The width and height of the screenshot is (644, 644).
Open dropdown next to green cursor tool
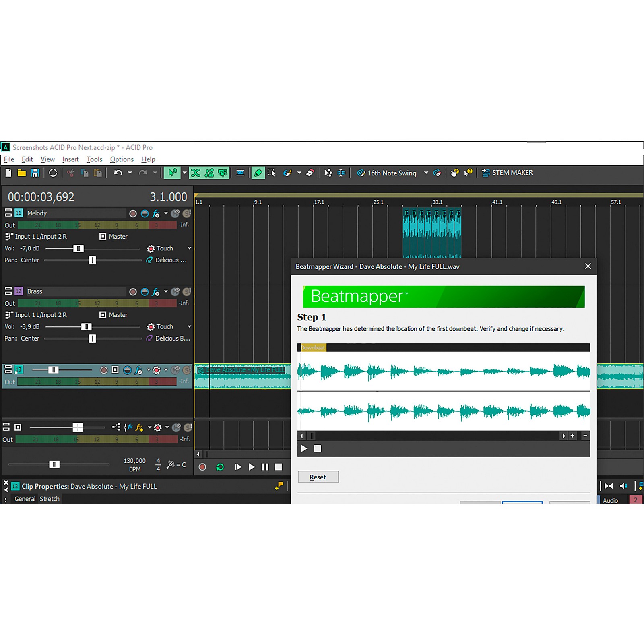pyautogui.click(x=185, y=173)
